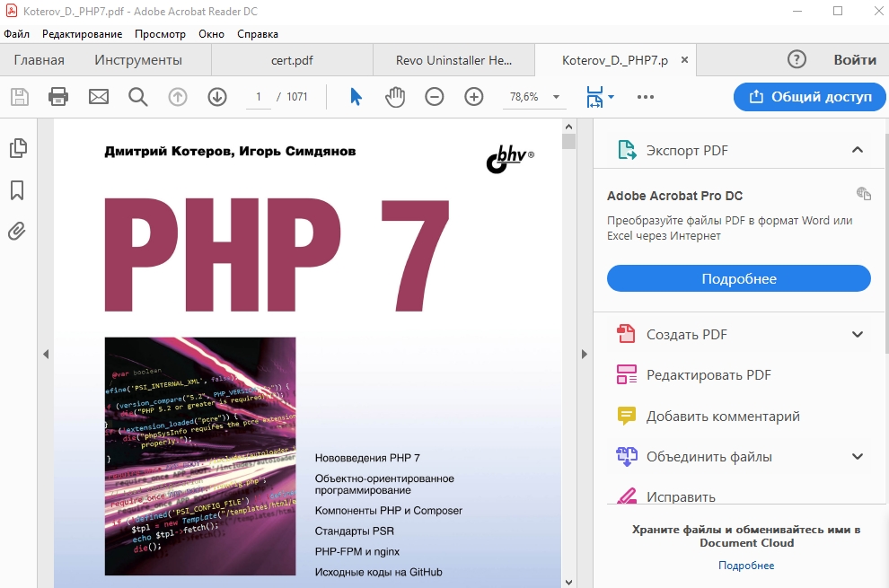
Task: Click the Add comment tool icon
Action: point(627,417)
